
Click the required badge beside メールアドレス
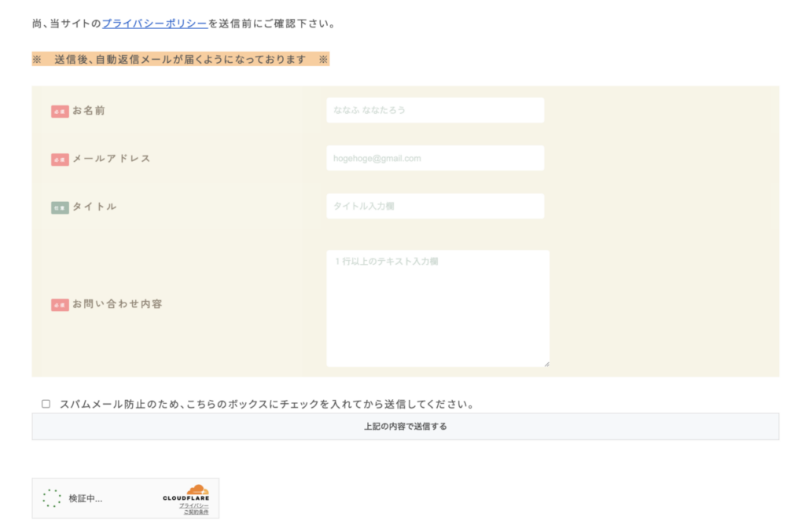(x=60, y=160)
